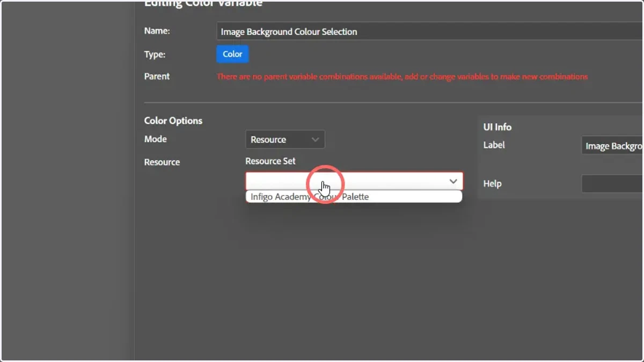This screenshot has width=644, height=362.
Task: Select the blue Color type button
Action: 232,54
